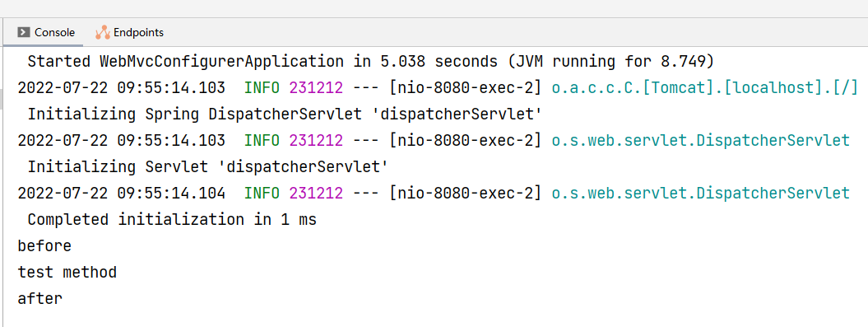868x327 pixels.
Task: Click the Endpoints tab orange icon
Action: (102, 33)
